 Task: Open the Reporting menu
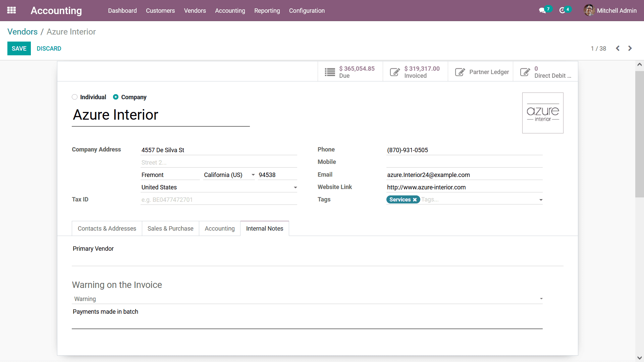[267, 10]
